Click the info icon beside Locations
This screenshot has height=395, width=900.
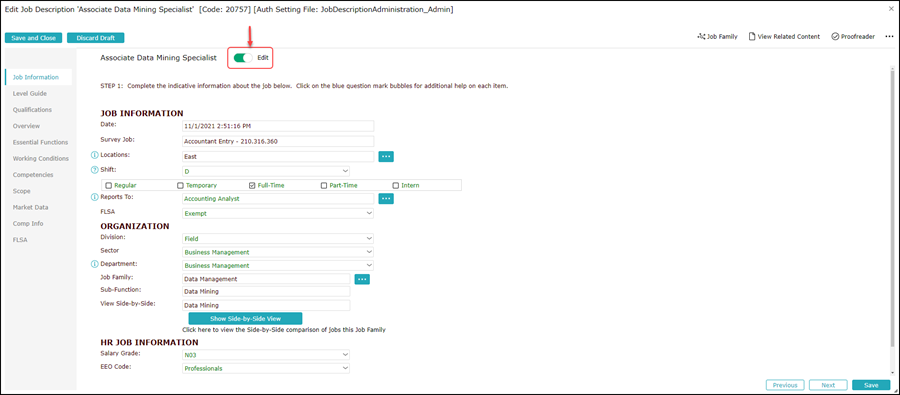(95, 155)
